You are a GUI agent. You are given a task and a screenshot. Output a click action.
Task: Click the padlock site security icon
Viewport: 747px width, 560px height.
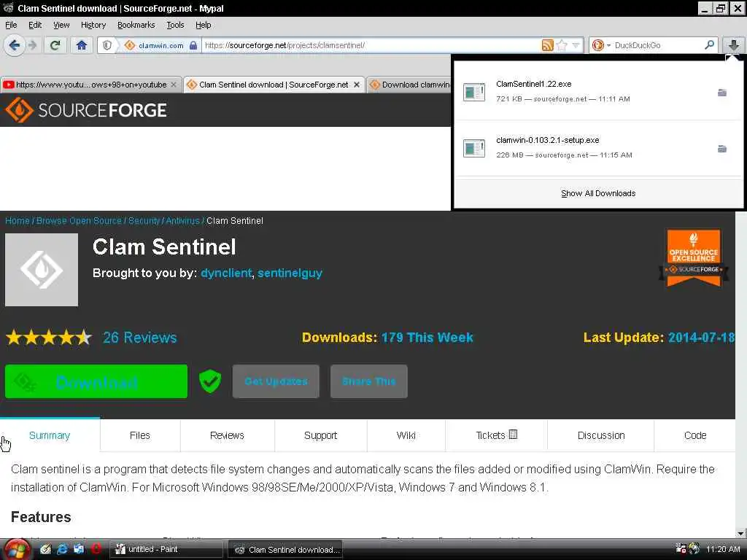(193, 45)
